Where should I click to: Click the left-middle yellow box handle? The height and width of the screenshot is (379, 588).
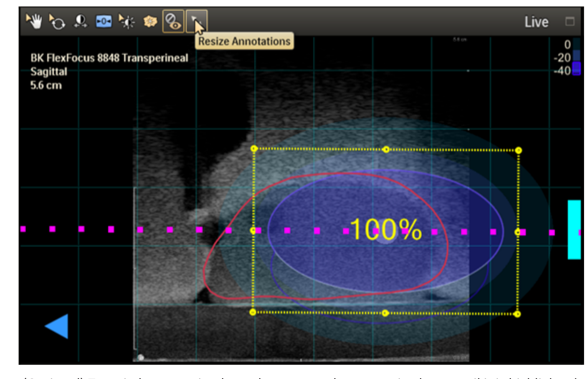[253, 231]
